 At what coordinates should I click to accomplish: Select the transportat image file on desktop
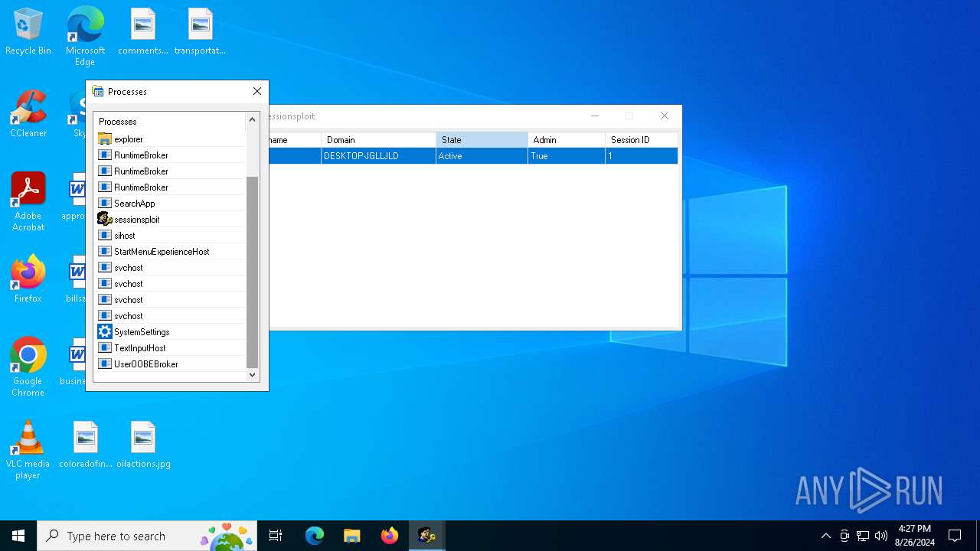(200, 32)
